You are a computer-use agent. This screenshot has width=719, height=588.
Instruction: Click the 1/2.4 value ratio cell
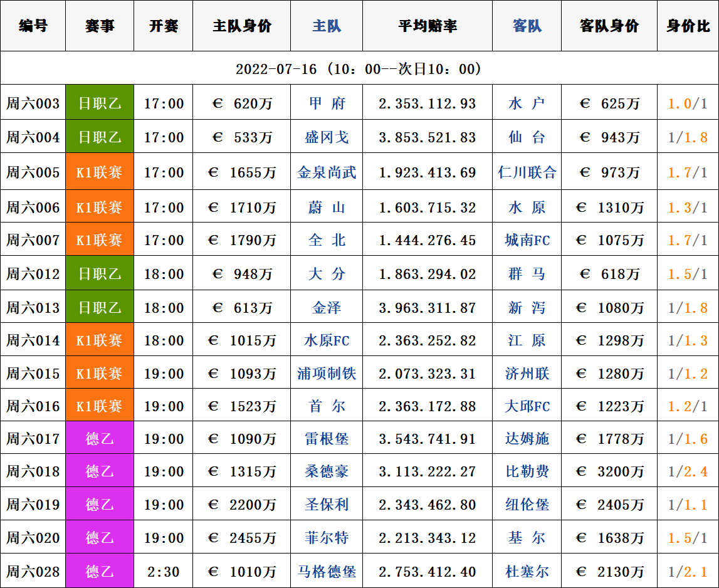click(688, 471)
